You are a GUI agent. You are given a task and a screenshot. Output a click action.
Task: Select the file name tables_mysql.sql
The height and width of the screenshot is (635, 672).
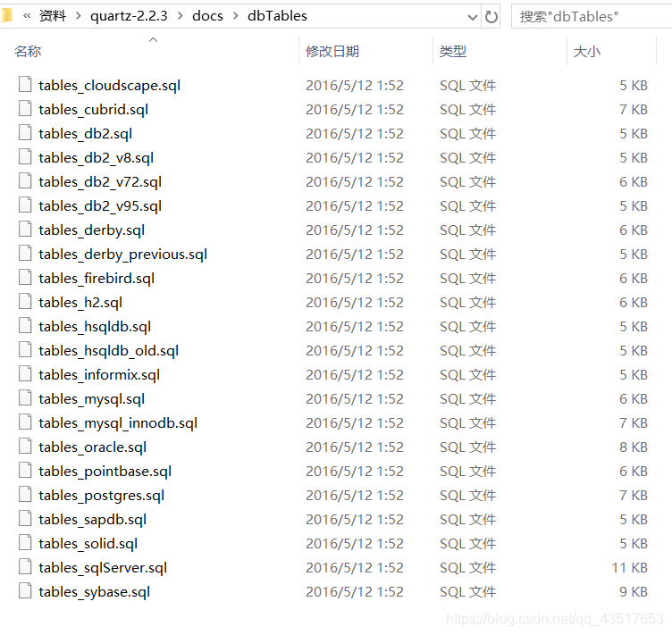(92, 399)
